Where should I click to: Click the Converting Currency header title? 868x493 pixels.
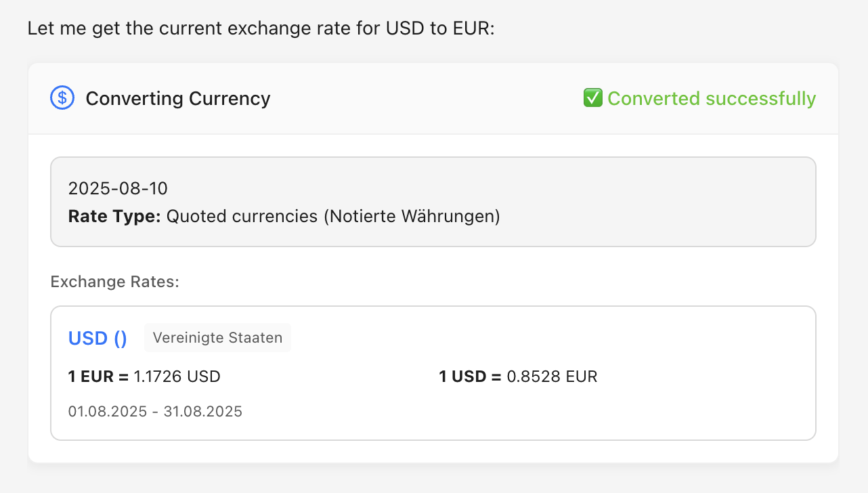pyautogui.click(x=177, y=98)
